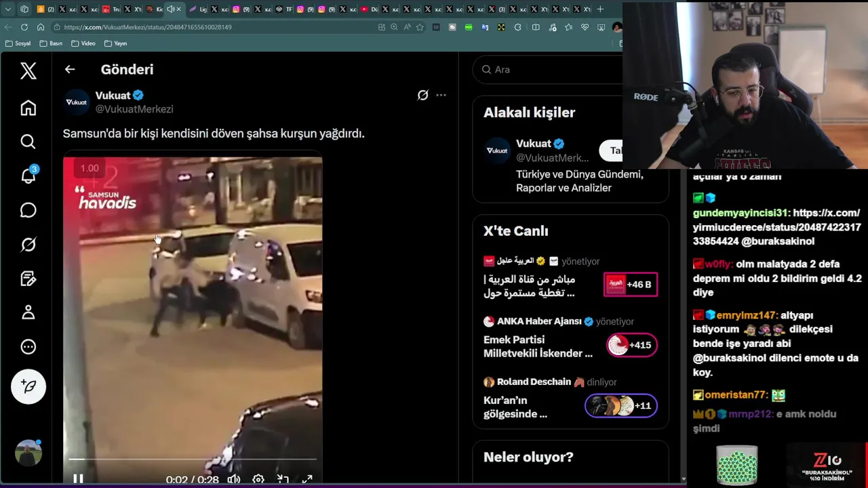Open Roland Deschain Kur'an'ın gölgesinde space

[515, 407]
